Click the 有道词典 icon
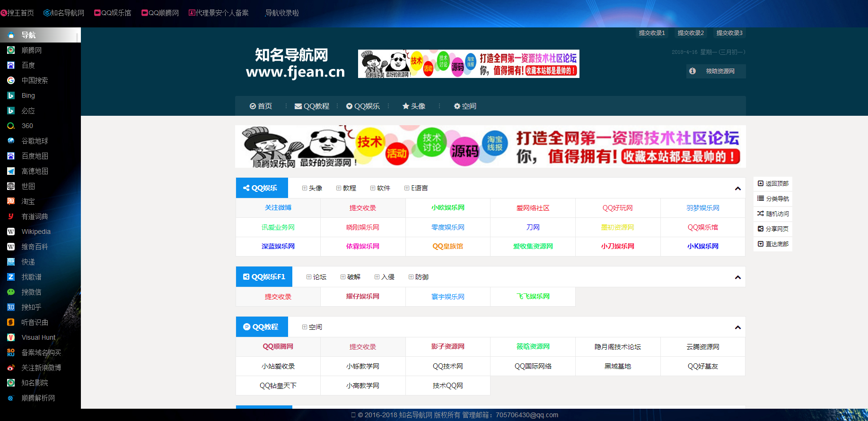Image resolution: width=868 pixels, height=421 pixels. (11, 216)
